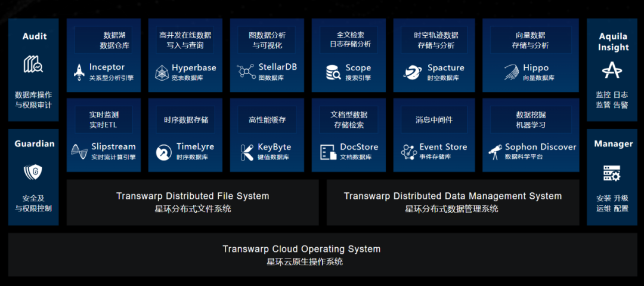This screenshot has height=286, width=644.
Task: Select the Hippo product name
Action: [x=535, y=68]
